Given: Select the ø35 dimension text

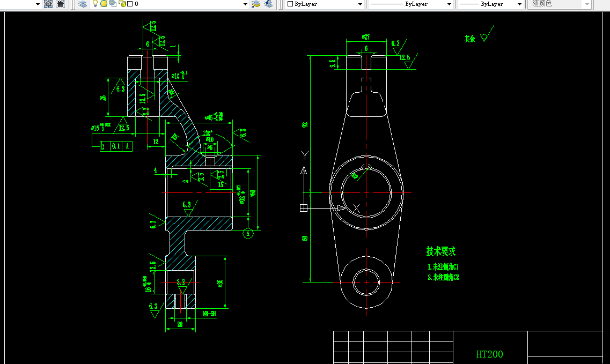Looking at the screenshot, I should (x=220, y=283).
